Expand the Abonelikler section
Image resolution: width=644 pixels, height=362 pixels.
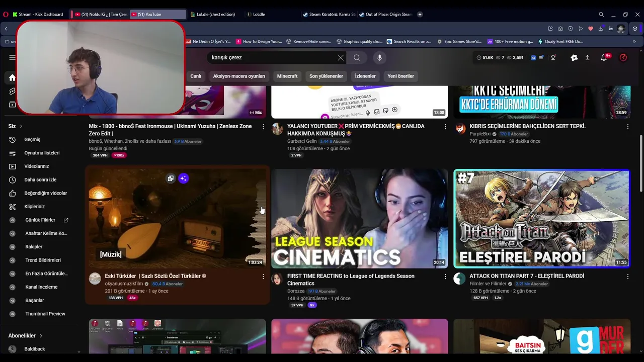pos(25,335)
